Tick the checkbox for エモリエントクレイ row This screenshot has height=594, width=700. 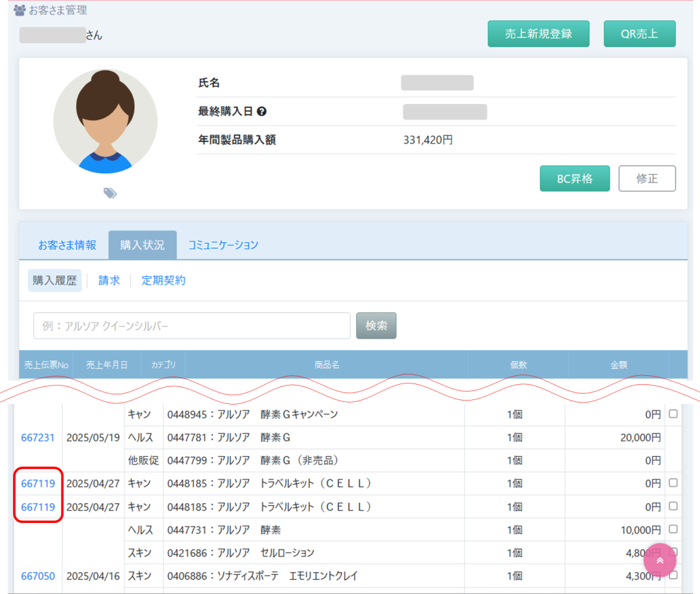[673, 576]
